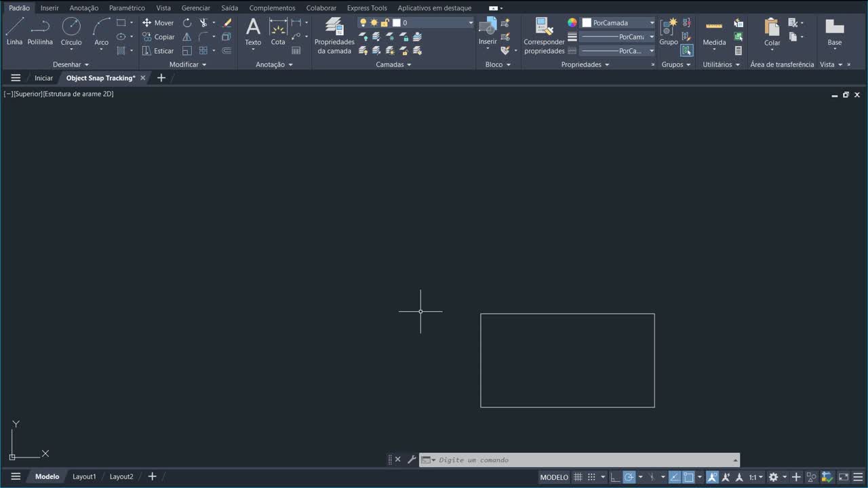Viewport: 868px width, 488px height.
Task: Use the Esticar (stretch) tool
Action: 158,51
